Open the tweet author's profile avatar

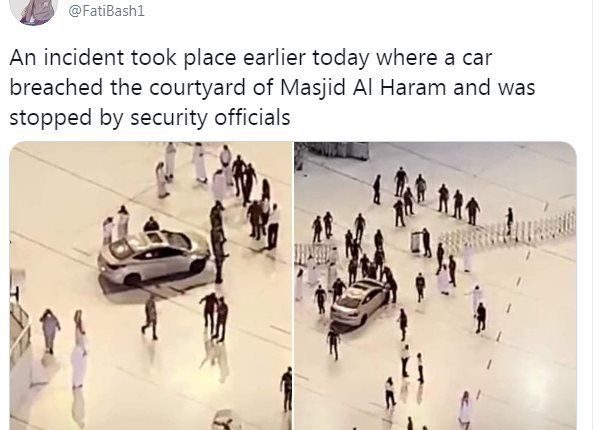(34, 11)
